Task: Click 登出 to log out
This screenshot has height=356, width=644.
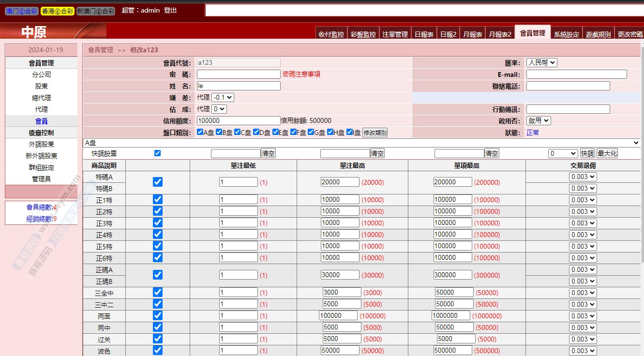Action: (x=170, y=10)
